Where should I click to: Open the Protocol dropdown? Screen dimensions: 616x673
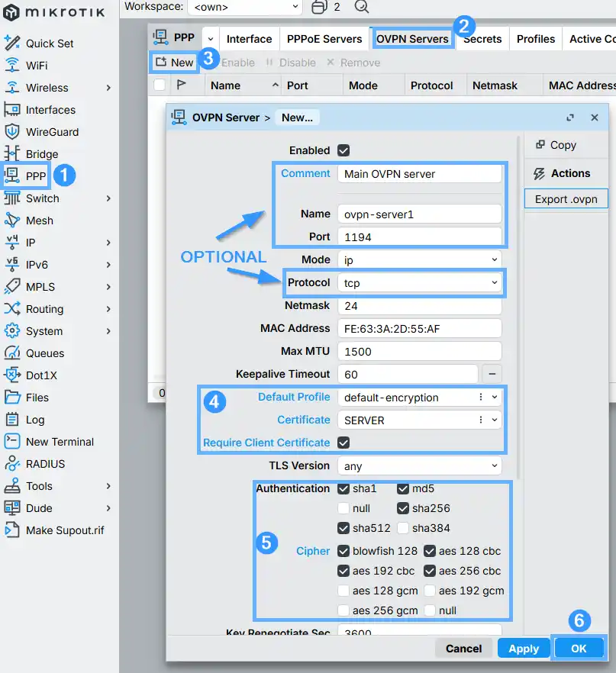[x=419, y=282]
